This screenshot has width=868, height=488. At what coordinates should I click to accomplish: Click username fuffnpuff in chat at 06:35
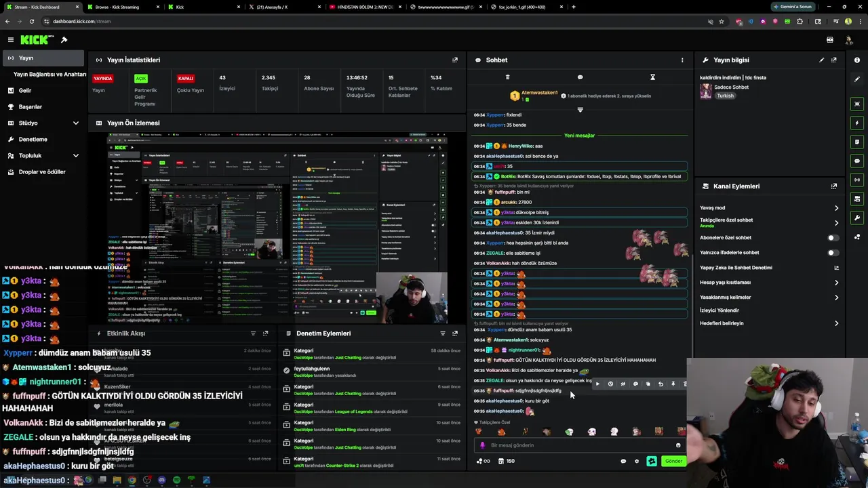pos(503,390)
